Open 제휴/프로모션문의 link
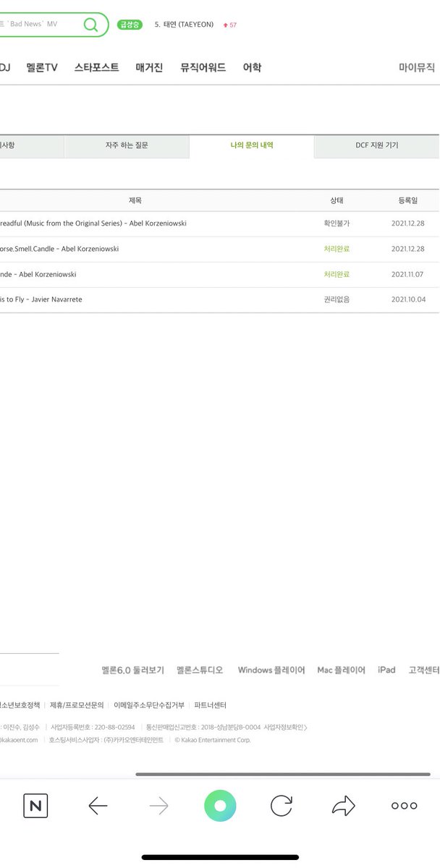This screenshot has height=868, width=440. [77, 705]
